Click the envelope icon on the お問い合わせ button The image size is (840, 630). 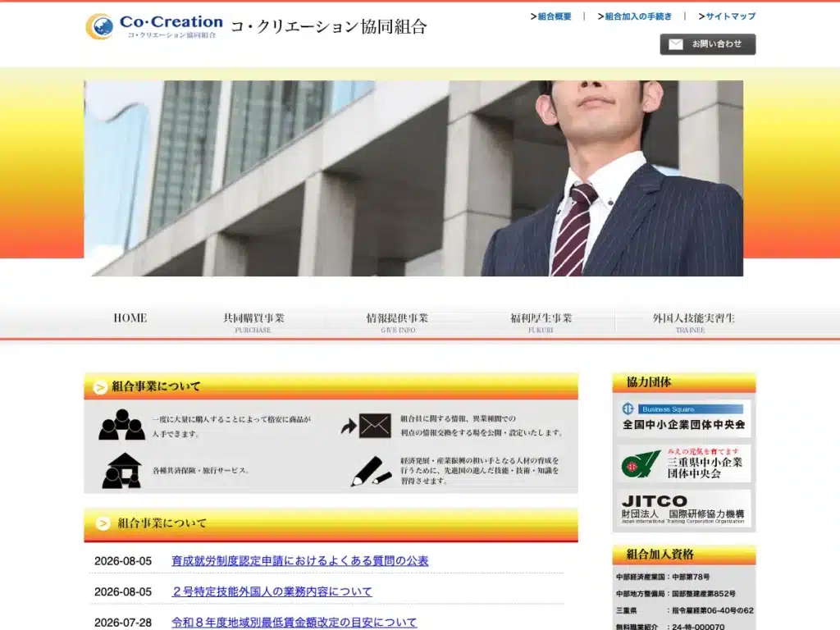(676, 44)
